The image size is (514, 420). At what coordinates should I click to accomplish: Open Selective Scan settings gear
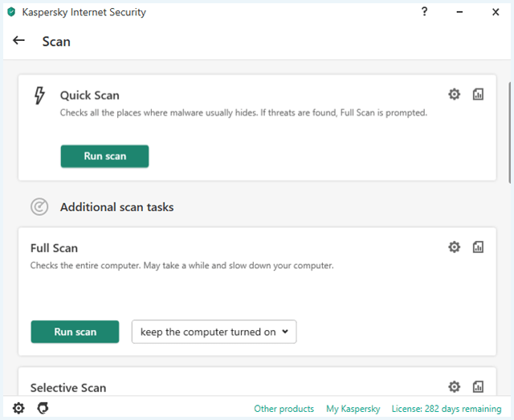[x=454, y=386]
